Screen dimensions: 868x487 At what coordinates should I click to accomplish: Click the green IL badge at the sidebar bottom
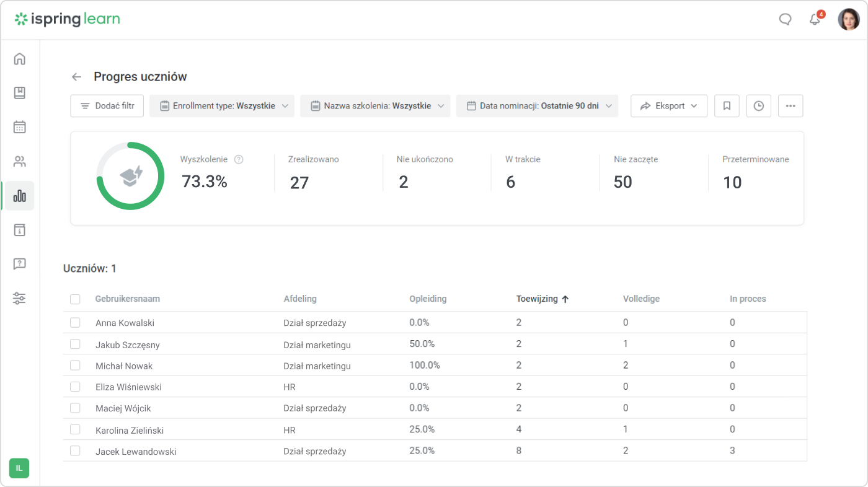pos(19,468)
